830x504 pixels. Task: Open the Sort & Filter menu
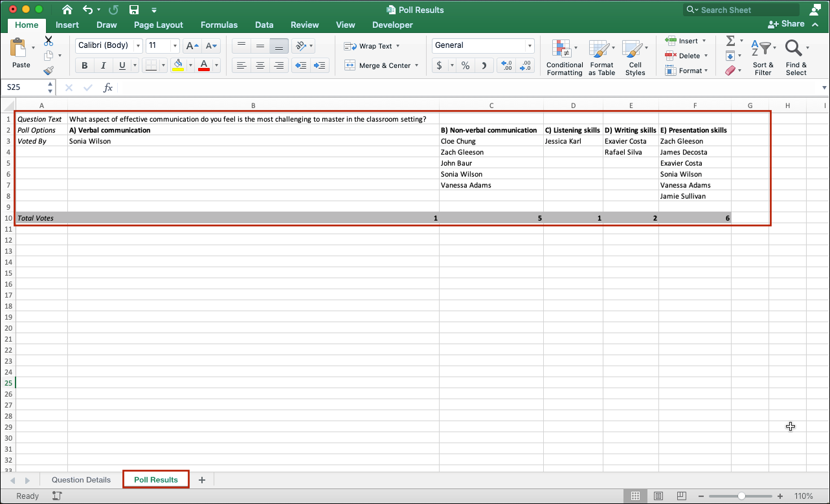(x=763, y=58)
